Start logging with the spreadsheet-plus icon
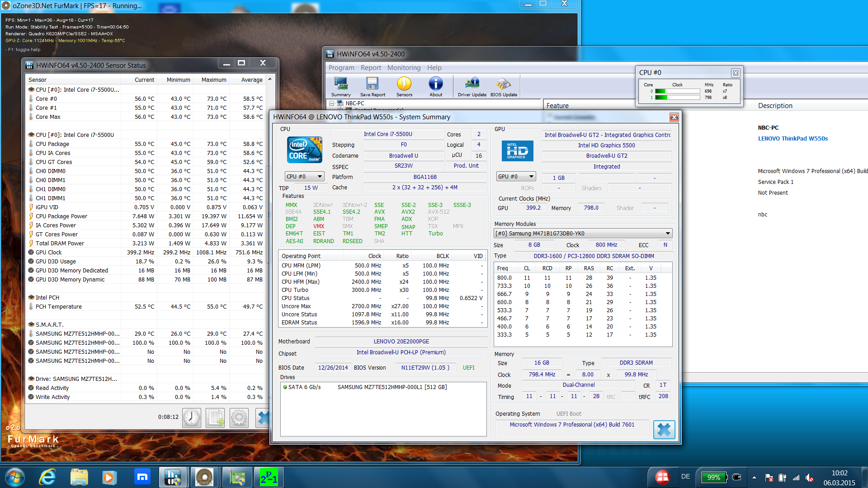The width and height of the screenshot is (868, 488). click(x=216, y=417)
